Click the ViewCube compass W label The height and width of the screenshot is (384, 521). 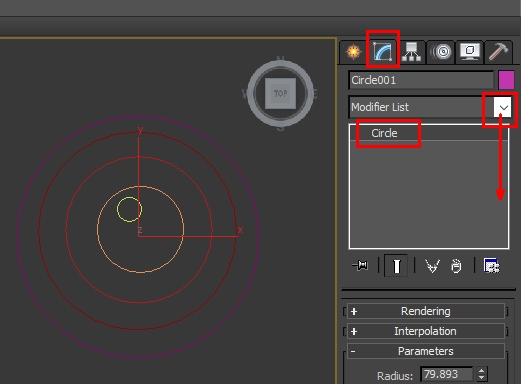coord(246,94)
